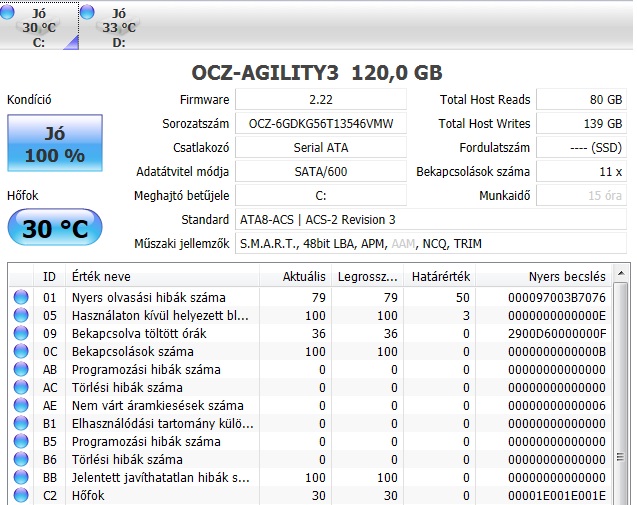Click the attribute list scrollbar thumb
Screen dimensions: 637x505
(621, 392)
